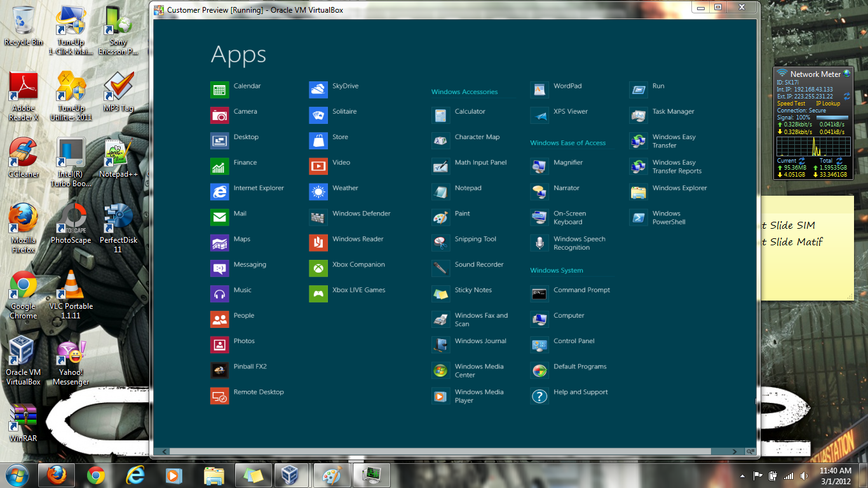Click Windows Easy Transfer Reports label
868x488 pixels.
(x=677, y=166)
